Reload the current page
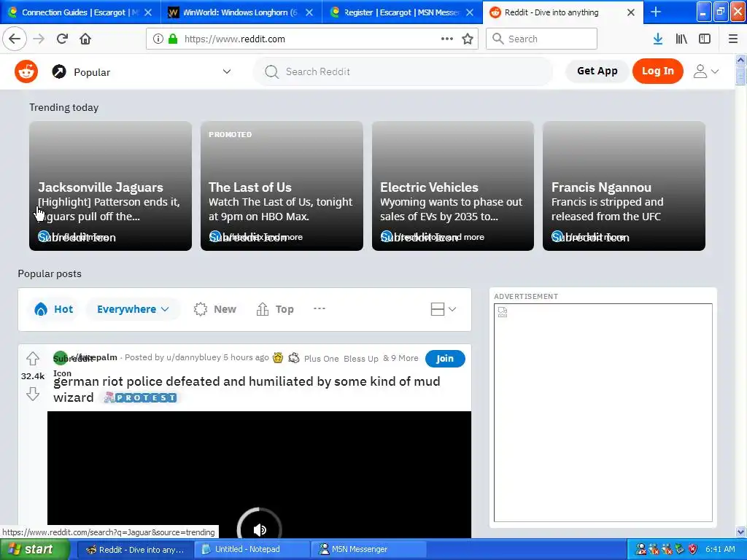 63,39
